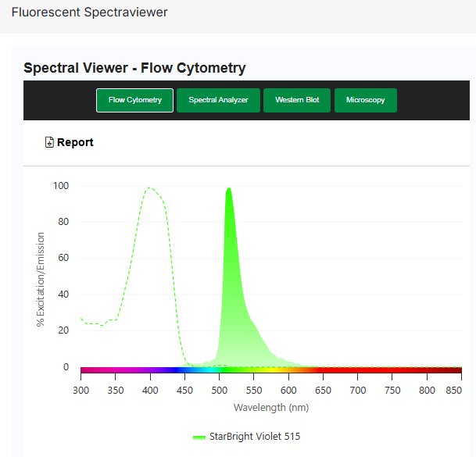
Task: Click the 850 tick label on the wavelength axis
Action: click(460, 389)
